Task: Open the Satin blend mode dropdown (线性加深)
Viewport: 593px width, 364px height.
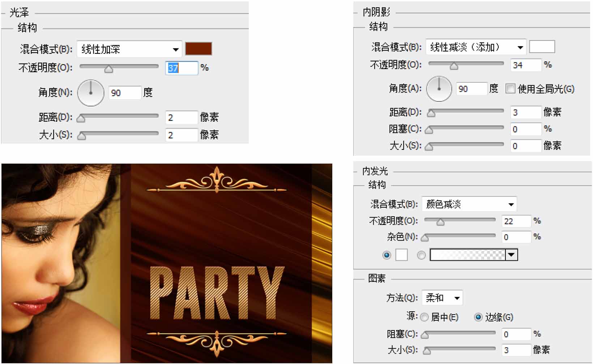Action: point(129,49)
